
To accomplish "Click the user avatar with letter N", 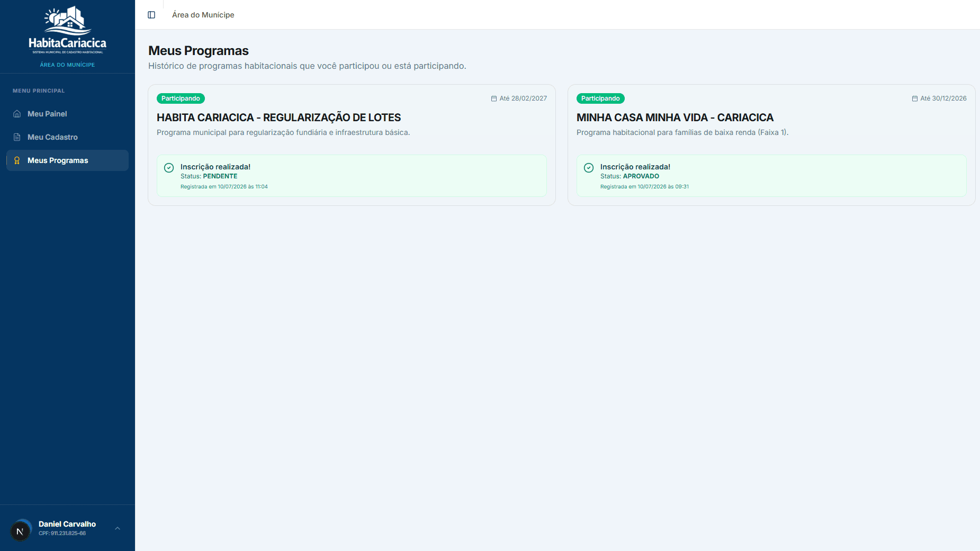I will pos(20,531).
